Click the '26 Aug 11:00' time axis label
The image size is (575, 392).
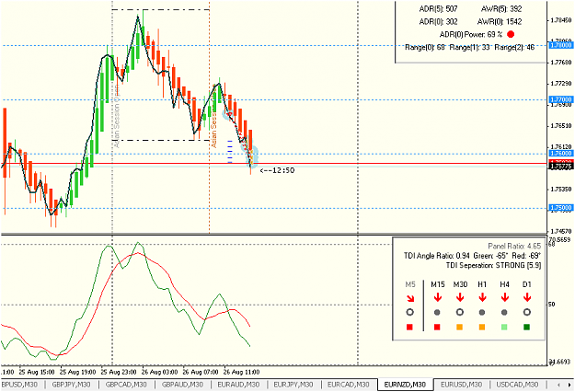point(242,372)
